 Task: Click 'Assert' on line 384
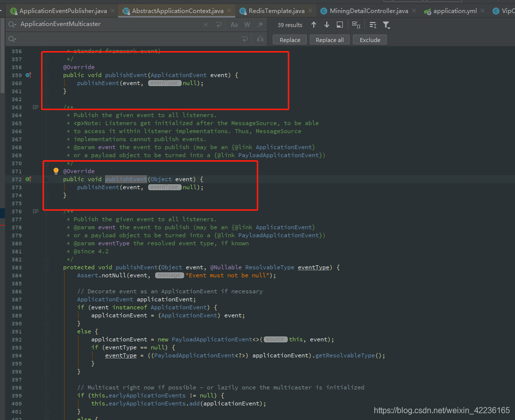point(88,275)
